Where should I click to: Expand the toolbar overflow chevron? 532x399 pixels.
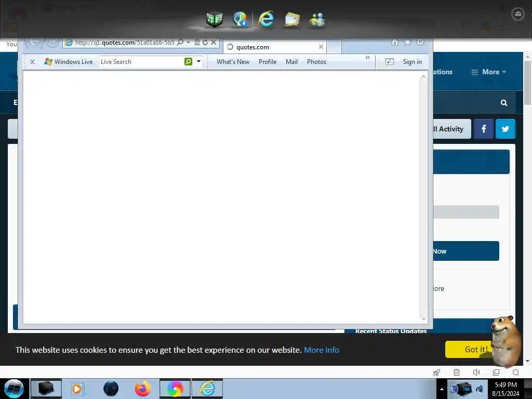pyautogui.click(x=368, y=57)
